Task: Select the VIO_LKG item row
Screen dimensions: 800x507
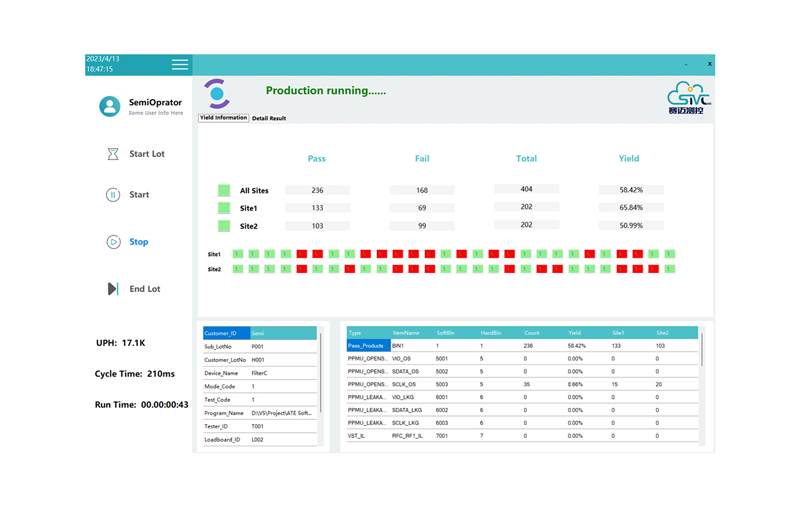Action: 522,397
